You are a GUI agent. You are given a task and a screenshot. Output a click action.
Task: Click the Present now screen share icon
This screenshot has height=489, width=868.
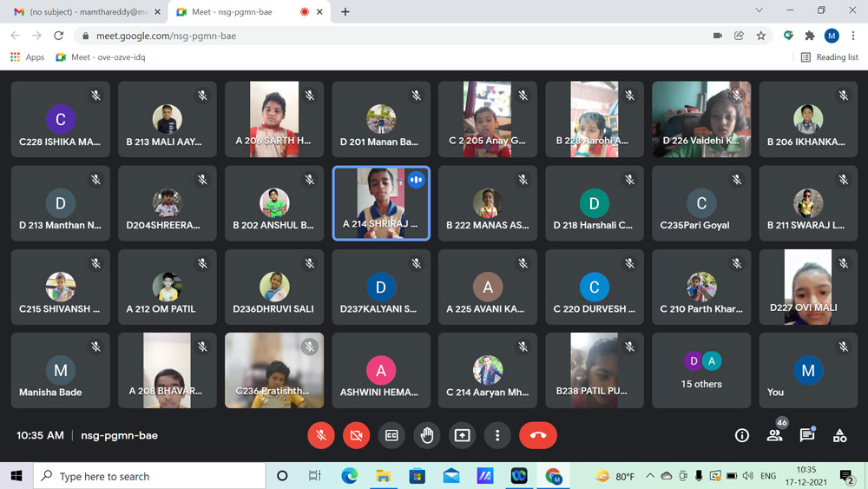[x=462, y=435]
